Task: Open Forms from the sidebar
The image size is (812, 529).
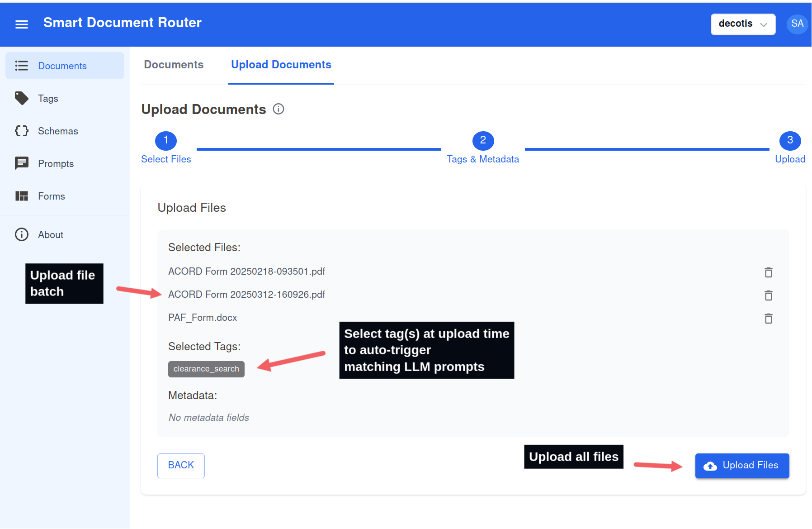Action: (x=51, y=196)
